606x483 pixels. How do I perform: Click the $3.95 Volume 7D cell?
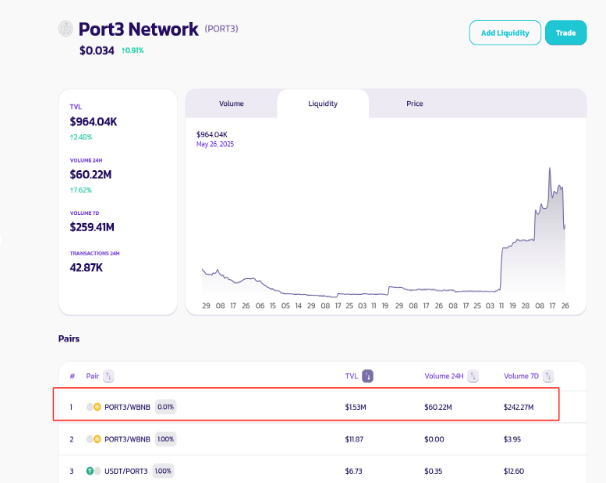point(512,439)
